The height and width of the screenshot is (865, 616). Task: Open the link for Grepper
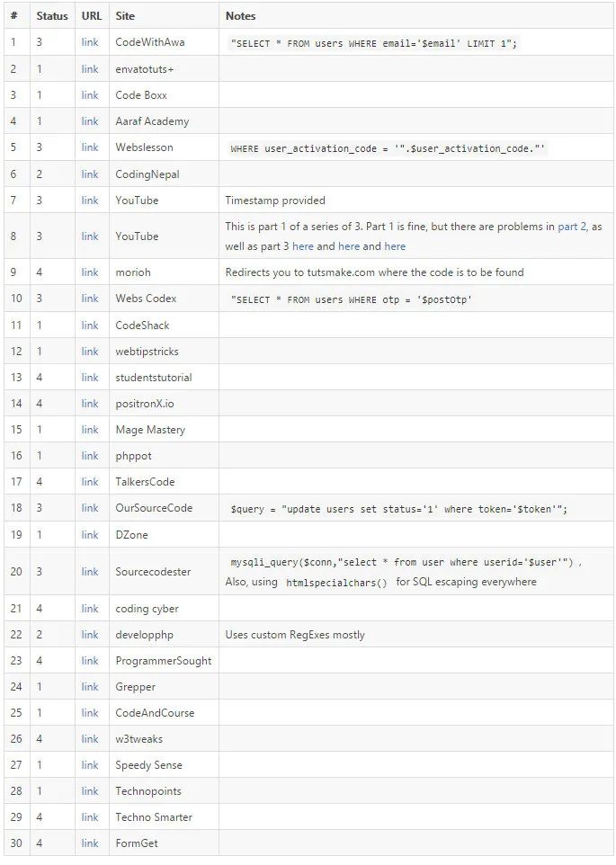pos(89,687)
